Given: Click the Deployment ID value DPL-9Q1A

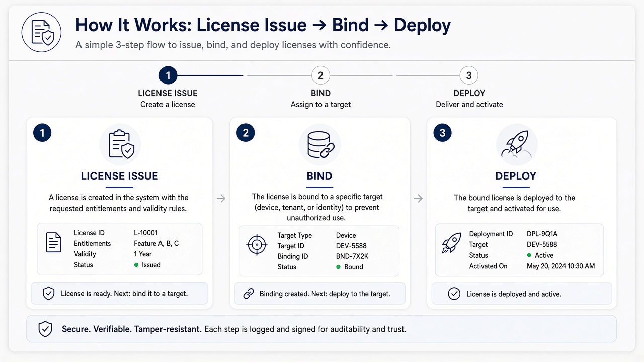Looking at the screenshot, I should (542, 234).
